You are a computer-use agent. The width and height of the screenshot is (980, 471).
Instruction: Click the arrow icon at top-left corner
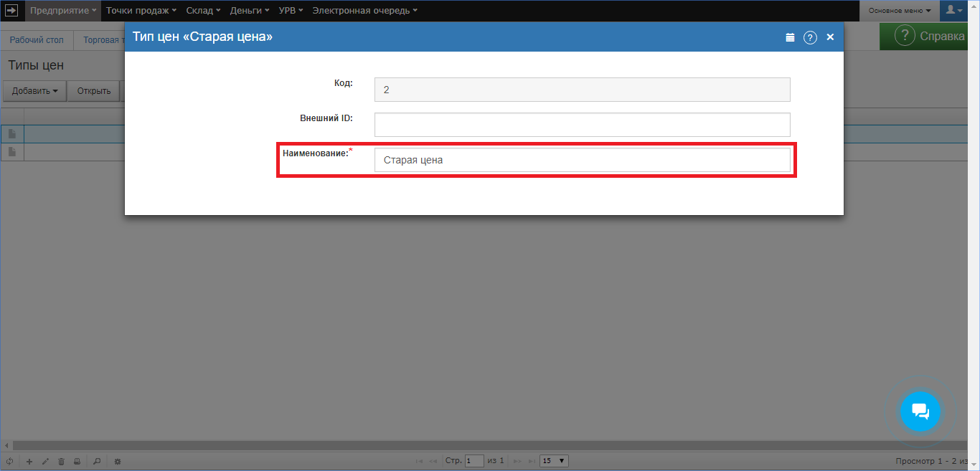[12, 10]
